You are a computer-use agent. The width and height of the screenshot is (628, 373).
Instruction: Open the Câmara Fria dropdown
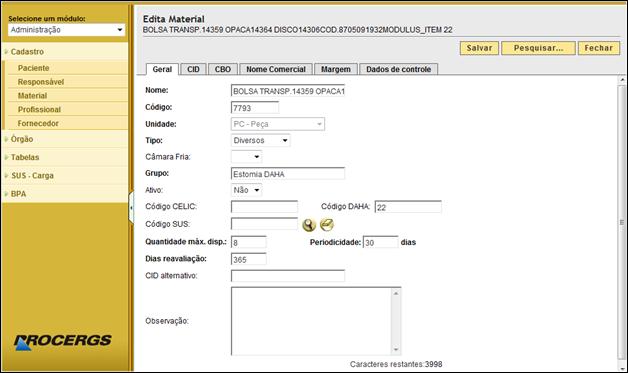pos(246,157)
